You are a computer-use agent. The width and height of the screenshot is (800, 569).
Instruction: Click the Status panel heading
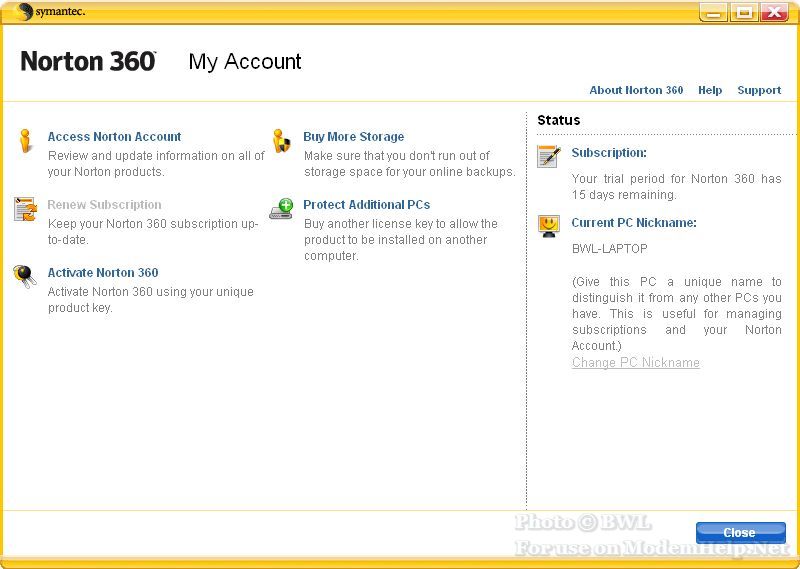pyautogui.click(x=559, y=120)
